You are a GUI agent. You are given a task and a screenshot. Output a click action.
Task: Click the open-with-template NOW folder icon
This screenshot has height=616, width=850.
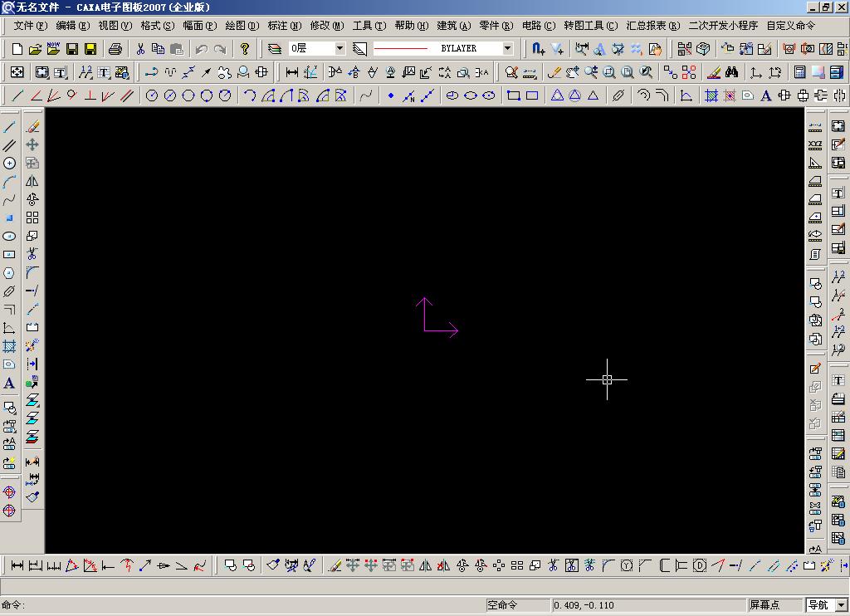(x=53, y=49)
